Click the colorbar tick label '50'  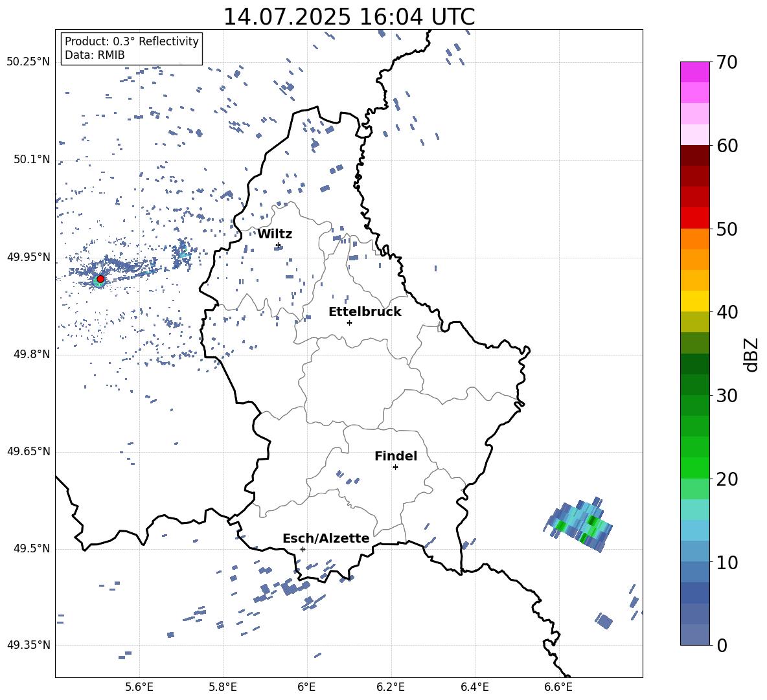coord(727,229)
